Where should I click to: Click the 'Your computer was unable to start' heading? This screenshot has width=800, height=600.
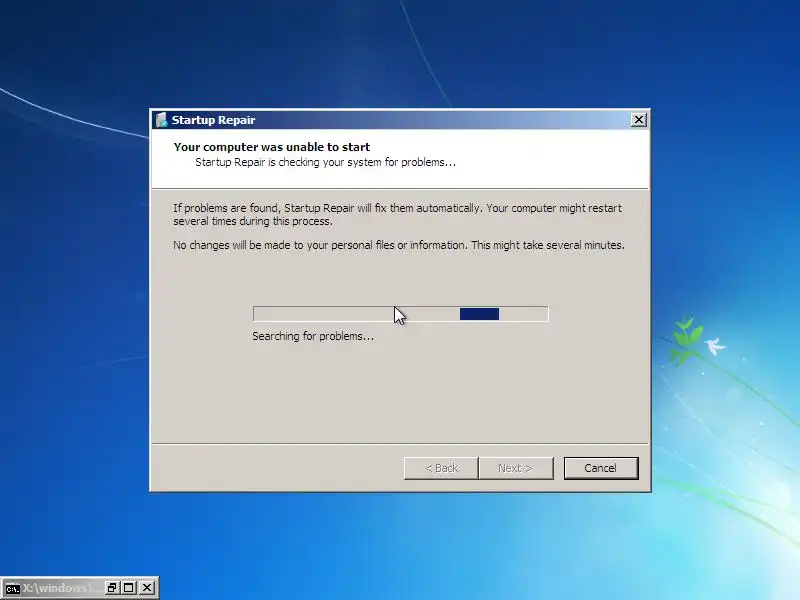tap(271, 147)
